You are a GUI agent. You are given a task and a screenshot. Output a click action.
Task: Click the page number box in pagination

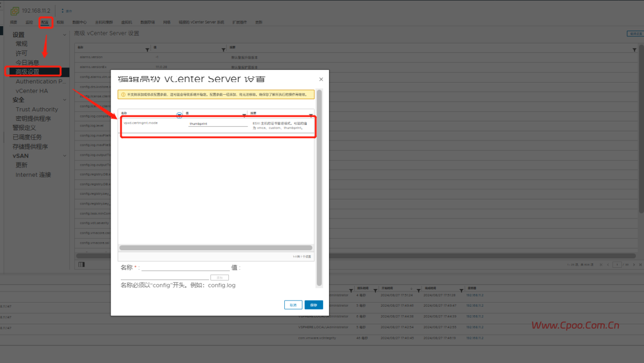click(617, 264)
